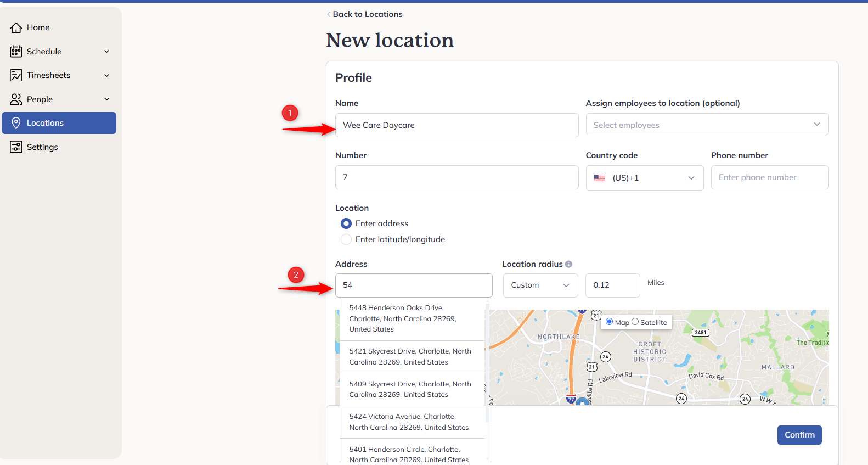The height and width of the screenshot is (465, 868).
Task: Open the Custom location radius dropdown
Action: 540,285
